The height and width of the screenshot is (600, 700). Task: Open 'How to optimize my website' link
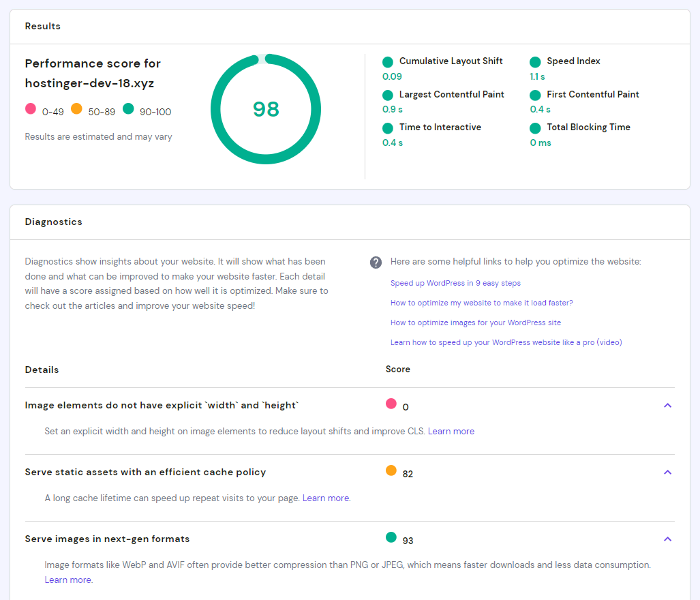[481, 303]
